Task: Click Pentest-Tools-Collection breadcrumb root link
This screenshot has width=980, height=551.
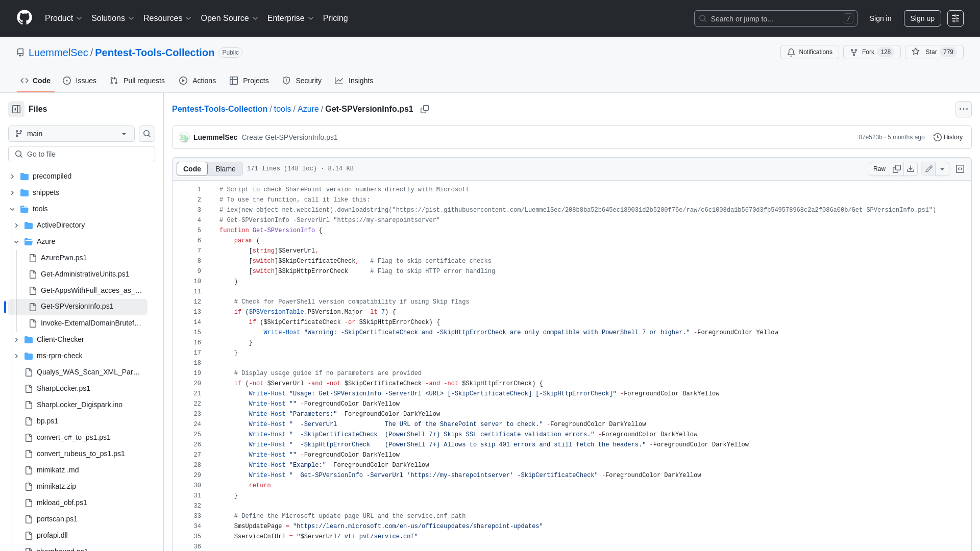Action: [219, 109]
